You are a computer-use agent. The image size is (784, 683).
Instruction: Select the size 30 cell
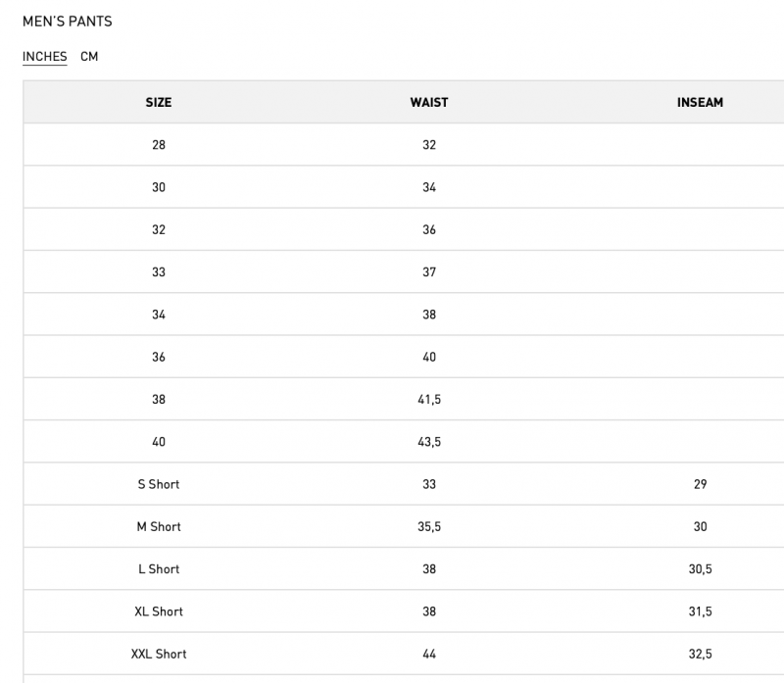pos(159,187)
